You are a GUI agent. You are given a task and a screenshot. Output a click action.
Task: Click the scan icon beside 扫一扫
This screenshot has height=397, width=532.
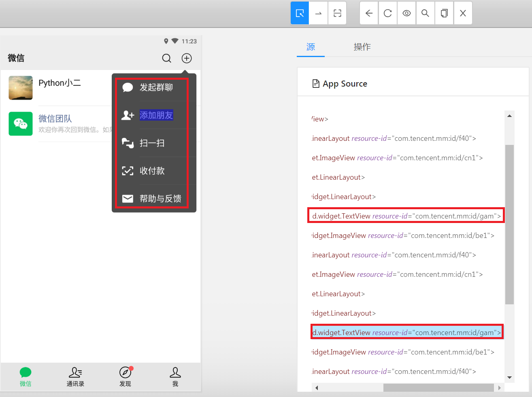click(128, 143)
